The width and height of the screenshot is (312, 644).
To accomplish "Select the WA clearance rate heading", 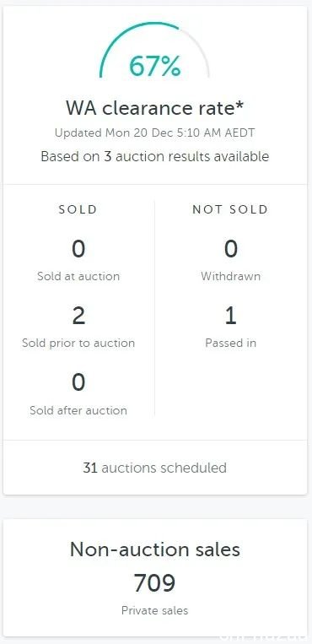I will [155, 109].
